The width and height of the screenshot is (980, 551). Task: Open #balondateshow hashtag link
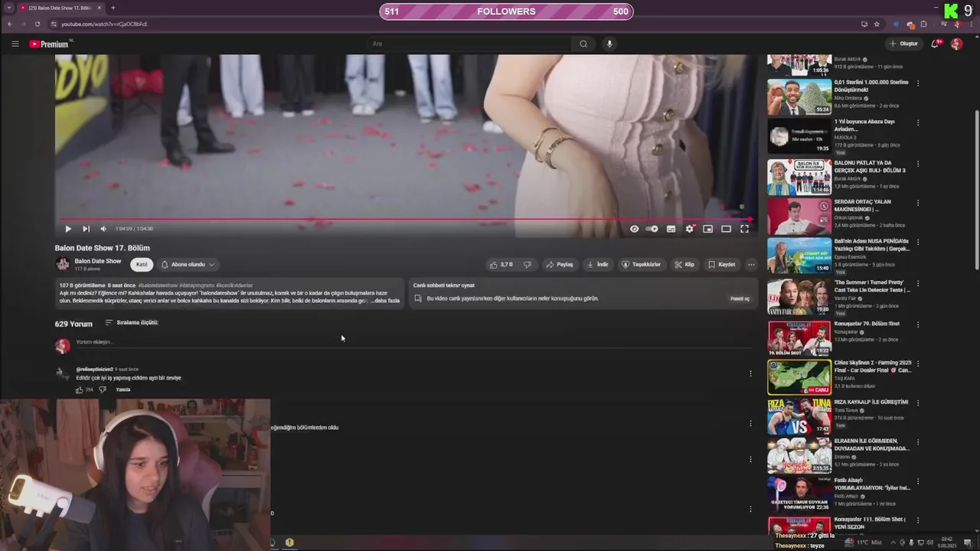[x=158, y=285]
